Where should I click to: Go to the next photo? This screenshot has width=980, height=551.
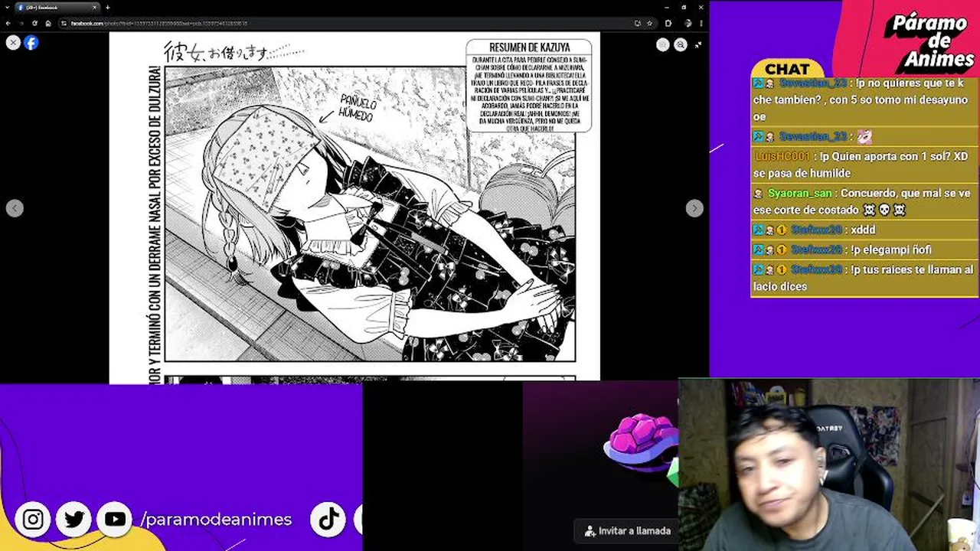point(694,208)
